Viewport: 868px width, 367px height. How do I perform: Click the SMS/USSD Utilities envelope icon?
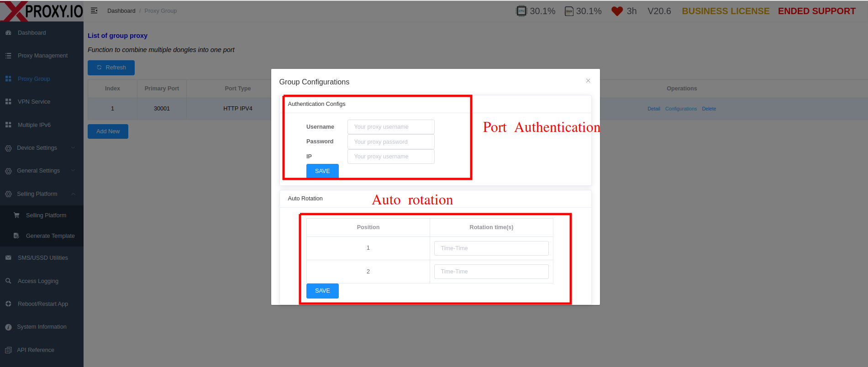pos(8,258)
